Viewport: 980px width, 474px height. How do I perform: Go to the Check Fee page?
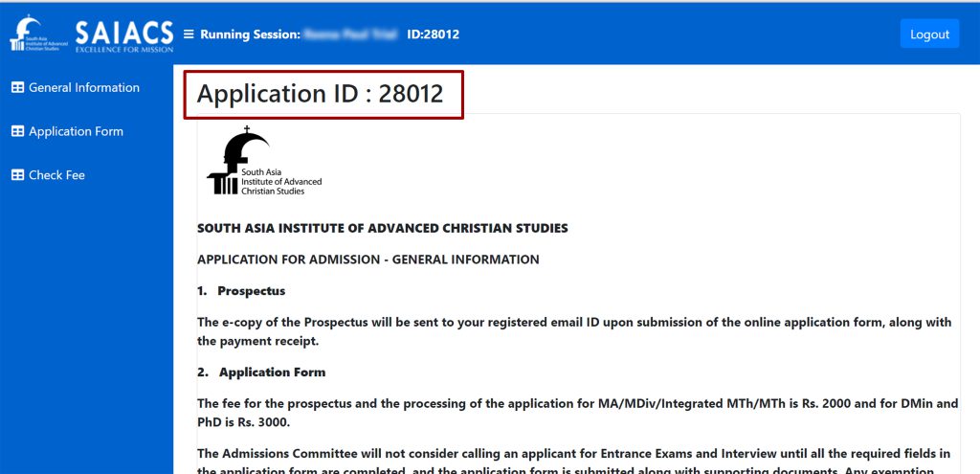point(56,175)
